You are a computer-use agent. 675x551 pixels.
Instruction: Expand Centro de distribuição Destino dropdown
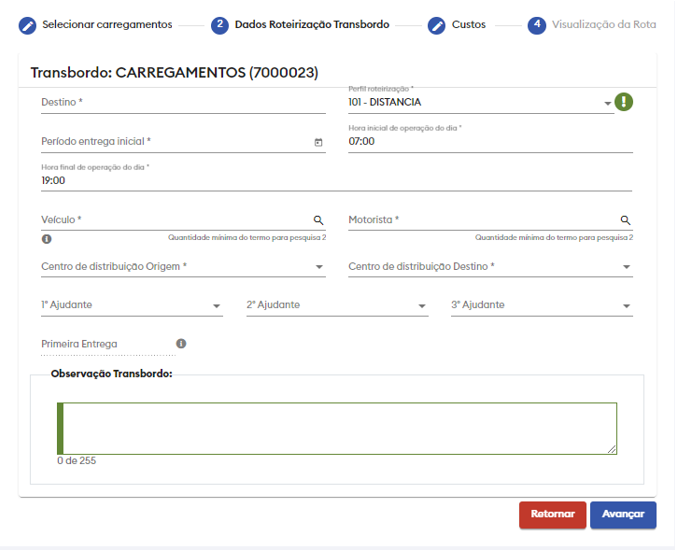click(x=626, y=267)
